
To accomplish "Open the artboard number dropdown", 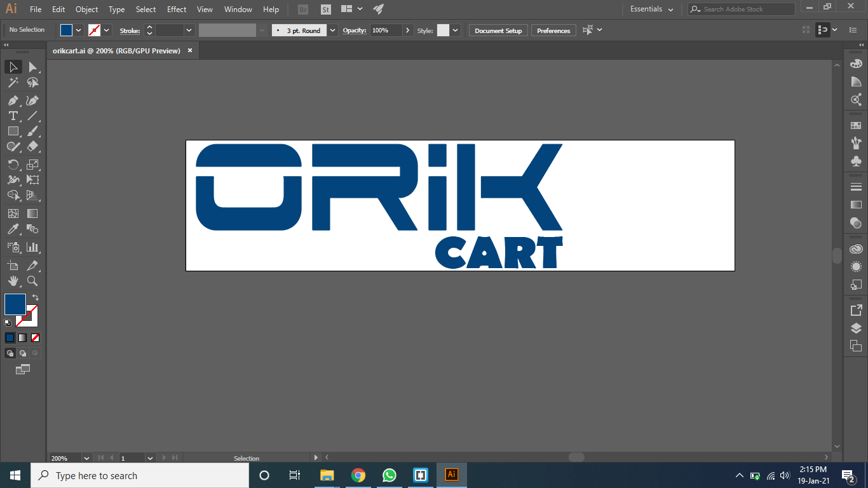I will tap(150, 457).
